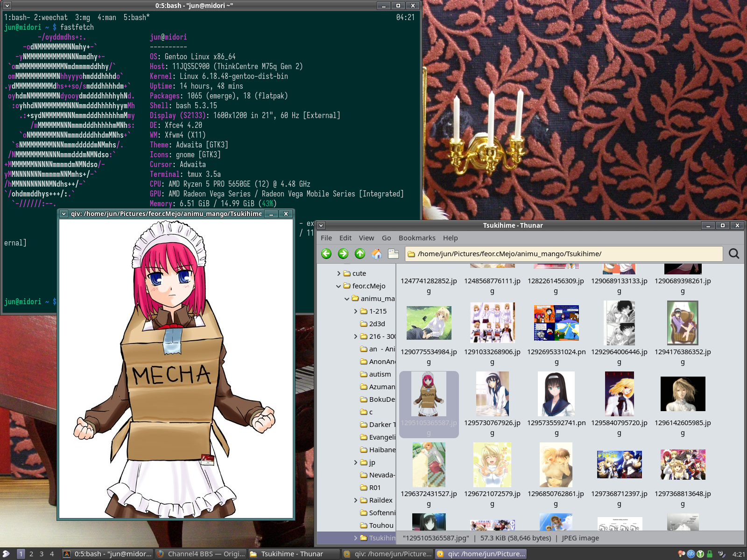
Task: Collapse the feor.cMejo tree folder
Action: (338, 286)
